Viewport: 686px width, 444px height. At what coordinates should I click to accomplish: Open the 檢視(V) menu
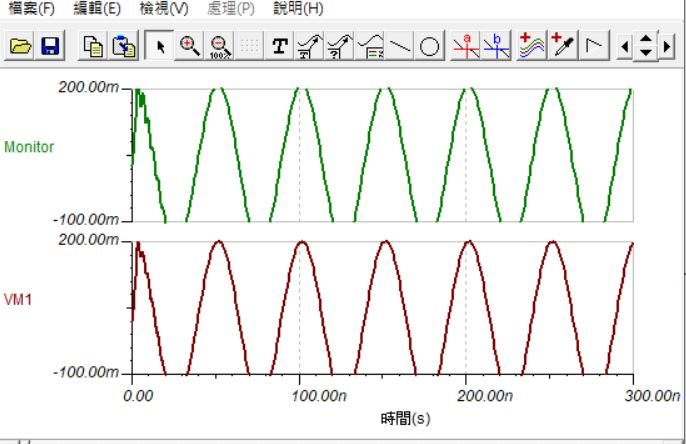pyautogui.click(x=164, y=8)
